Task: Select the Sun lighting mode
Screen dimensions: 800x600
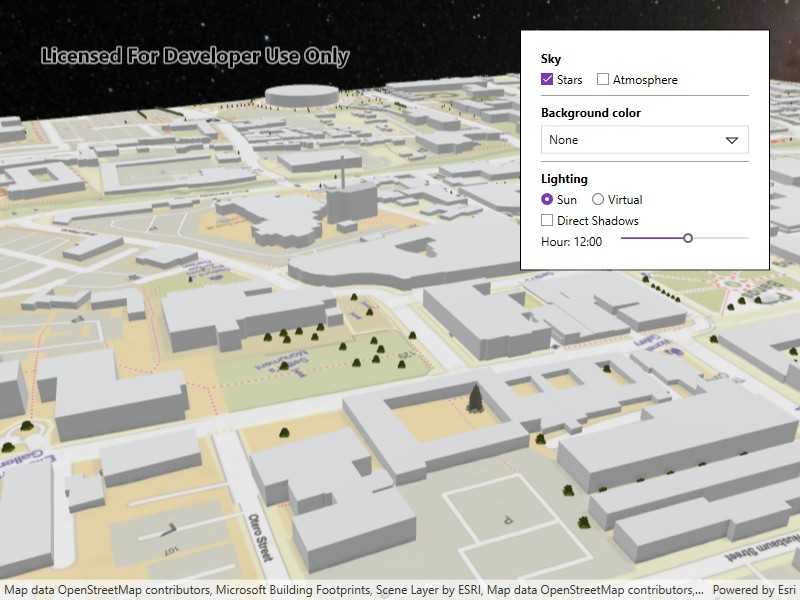Action: [546, 199]
